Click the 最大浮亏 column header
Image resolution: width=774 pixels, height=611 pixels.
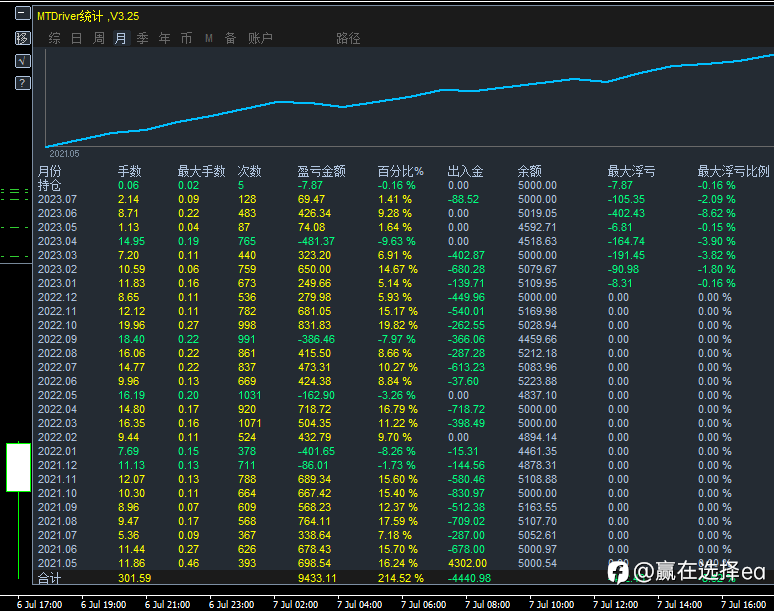631,171
